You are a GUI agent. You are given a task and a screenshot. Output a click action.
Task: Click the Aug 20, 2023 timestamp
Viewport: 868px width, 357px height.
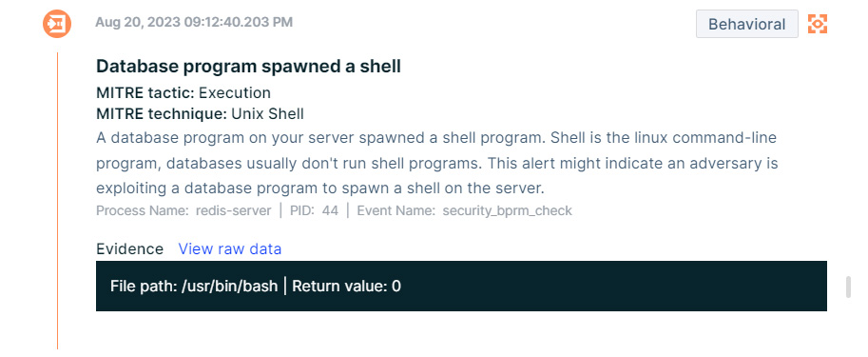pyautogui.click(x=194, y=22)
